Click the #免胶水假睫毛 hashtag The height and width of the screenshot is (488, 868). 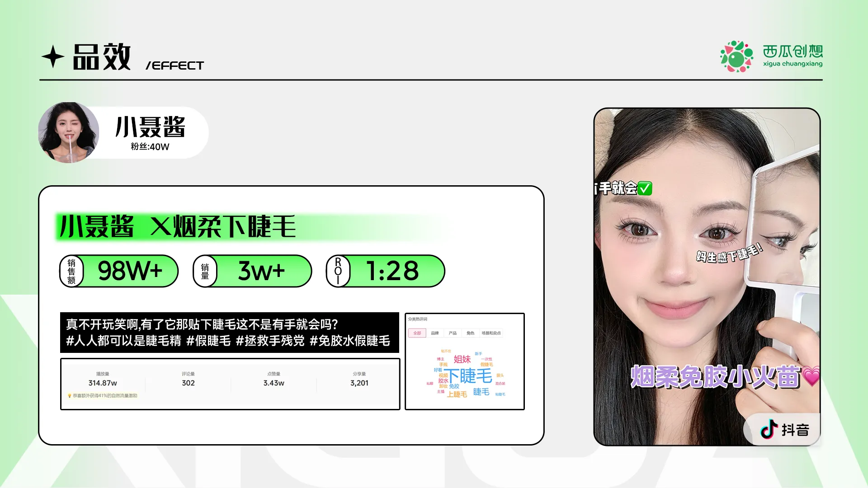(x=349, y=341)
